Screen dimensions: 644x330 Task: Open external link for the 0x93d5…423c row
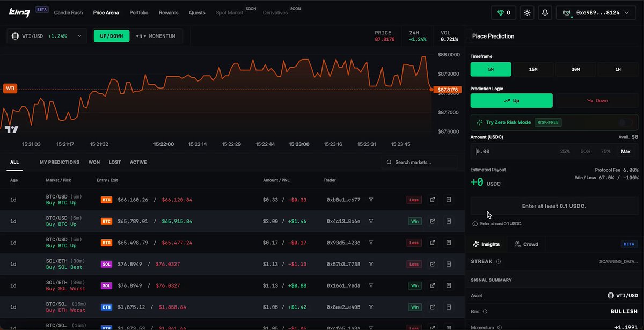click(x=433, y=243)
